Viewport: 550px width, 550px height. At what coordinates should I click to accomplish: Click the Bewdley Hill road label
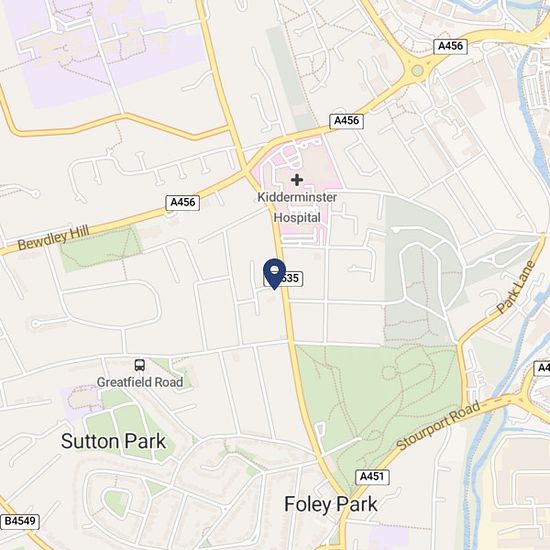pos(54,237)
